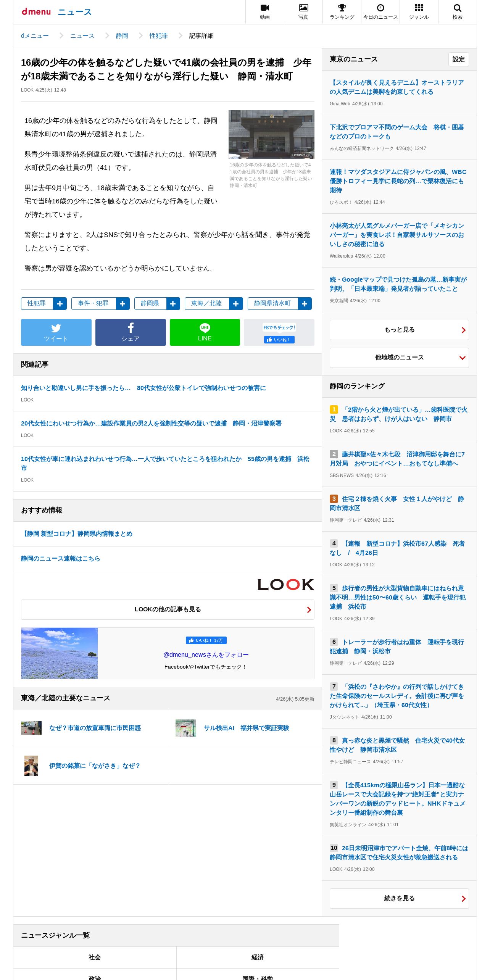Click the ニュース header title

click(x=75, y=12)
